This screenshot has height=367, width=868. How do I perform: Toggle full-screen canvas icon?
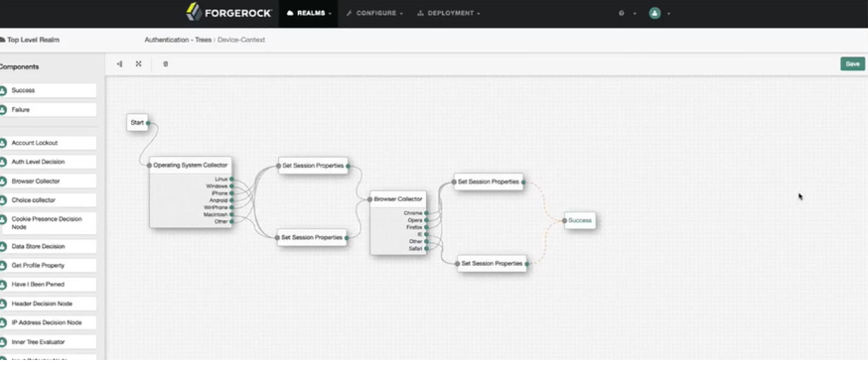coord(138,64)
